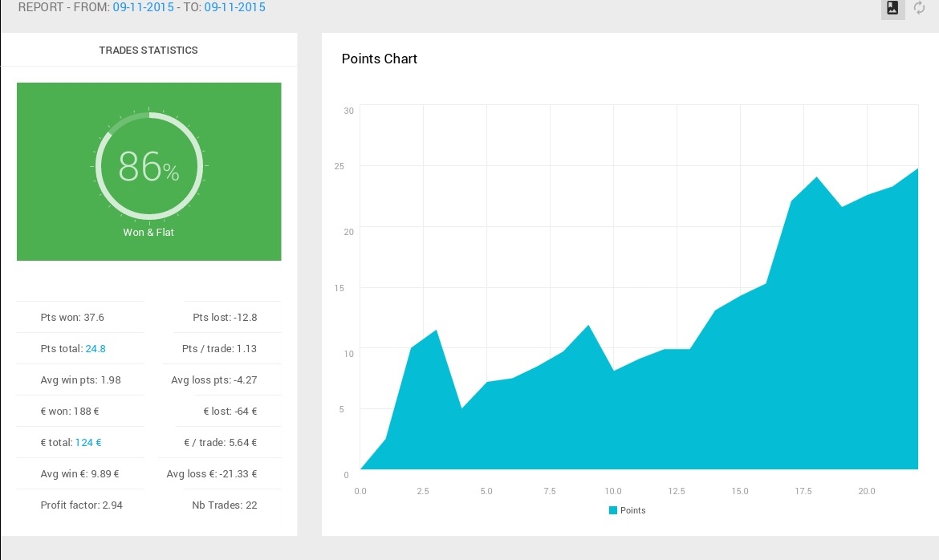939x560 pixels.
Task: Click the x-axis label 20.0 on the chart
Action: tap(867, 491)
